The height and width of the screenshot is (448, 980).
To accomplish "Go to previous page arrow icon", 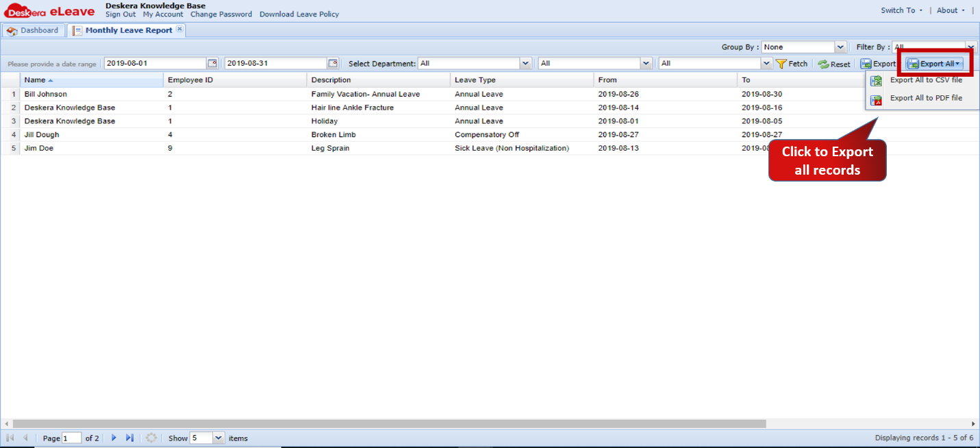I will [25, 438].
